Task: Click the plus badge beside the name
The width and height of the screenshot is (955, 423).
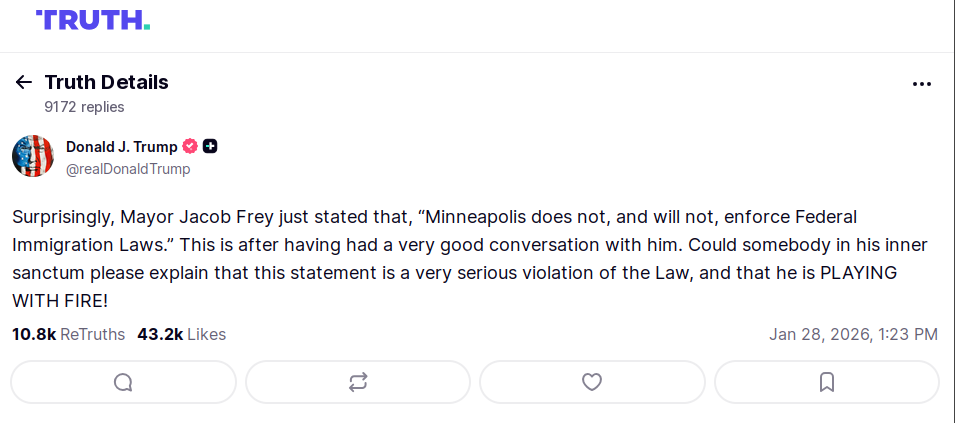Action: (210, 146)
